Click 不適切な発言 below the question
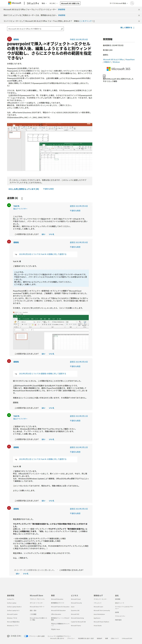The height and width of the screenshot is (644, 142). coord(48,189)
